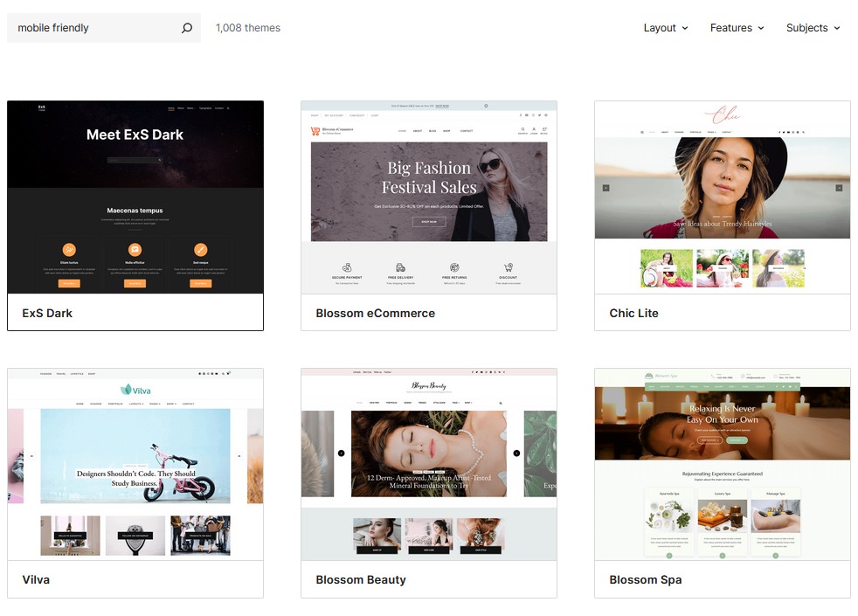Open the Features filter dropdown
The image size is (858, 616).
737,28
